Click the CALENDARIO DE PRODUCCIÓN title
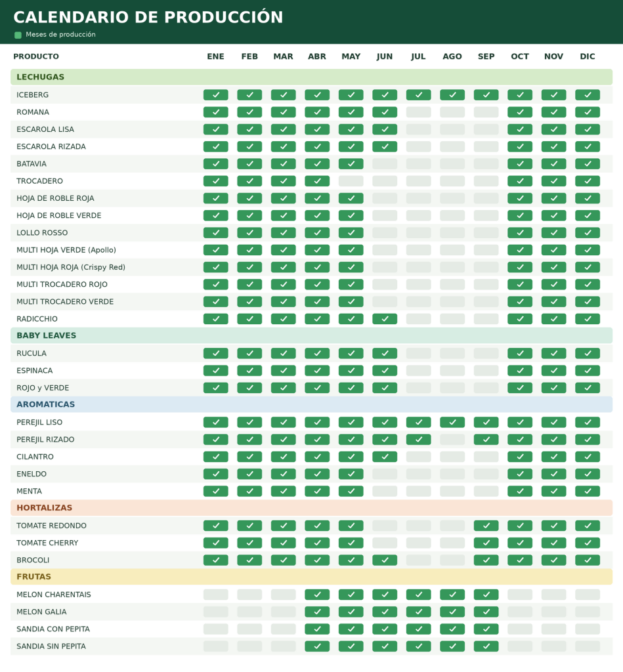 (148, 17)
